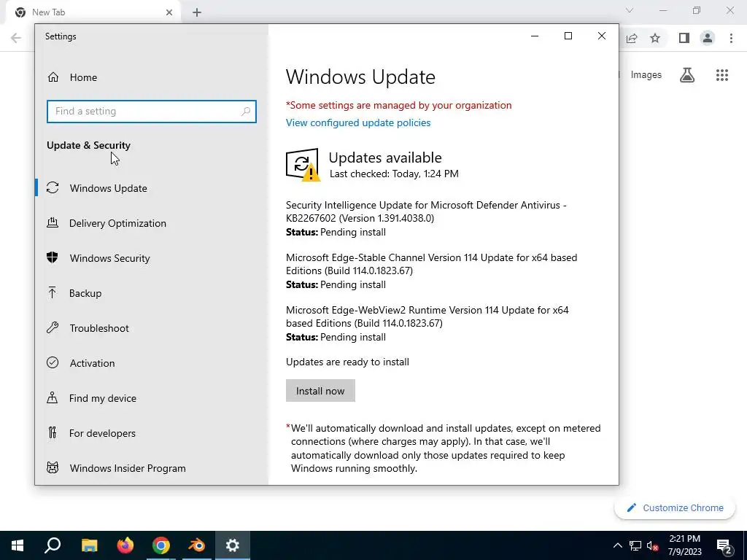Click the muted volume tray icon

[x=653, y=545]
